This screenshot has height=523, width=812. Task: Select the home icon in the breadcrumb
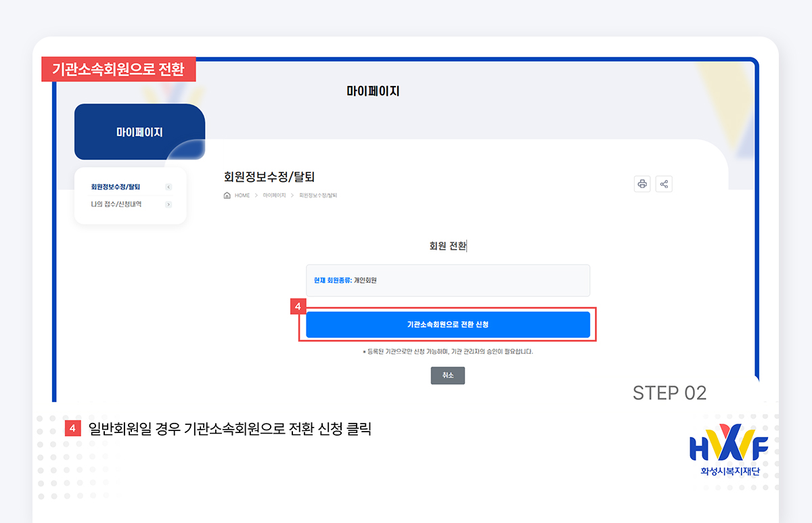tap(228, 196)
